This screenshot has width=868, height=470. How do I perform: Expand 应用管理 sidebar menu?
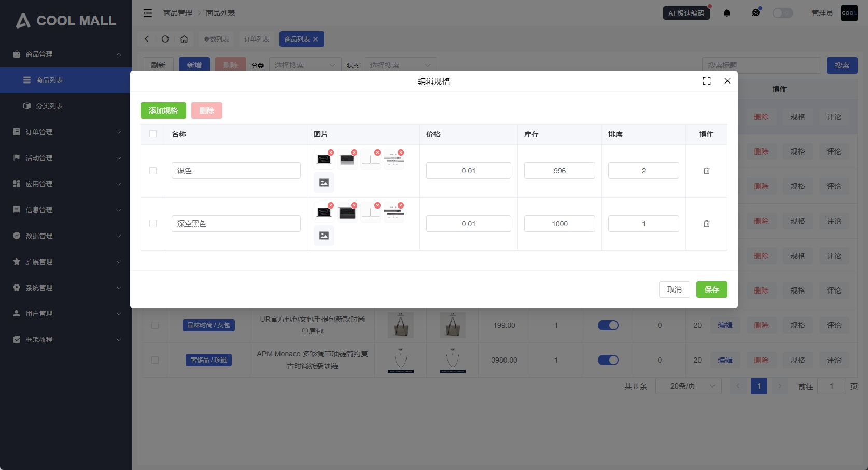tap(66, 184)
